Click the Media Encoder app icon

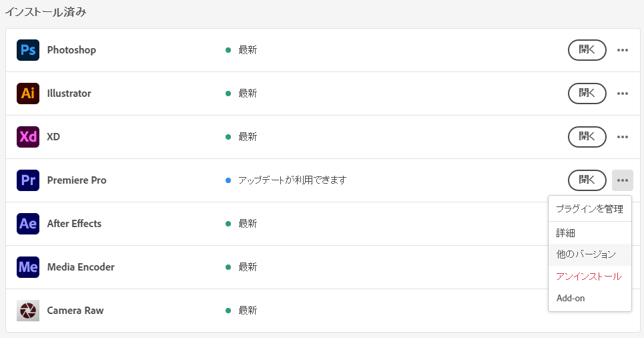[28, 267]
